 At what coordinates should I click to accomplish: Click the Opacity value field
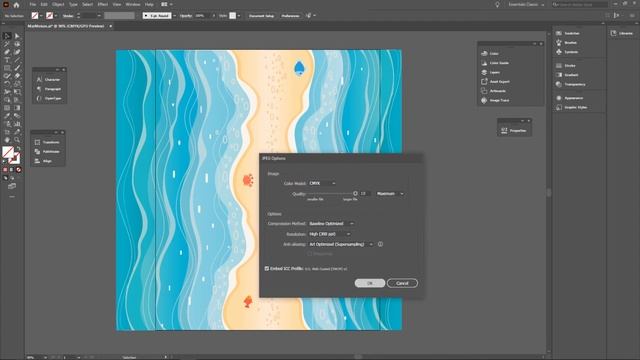(202, 16)
